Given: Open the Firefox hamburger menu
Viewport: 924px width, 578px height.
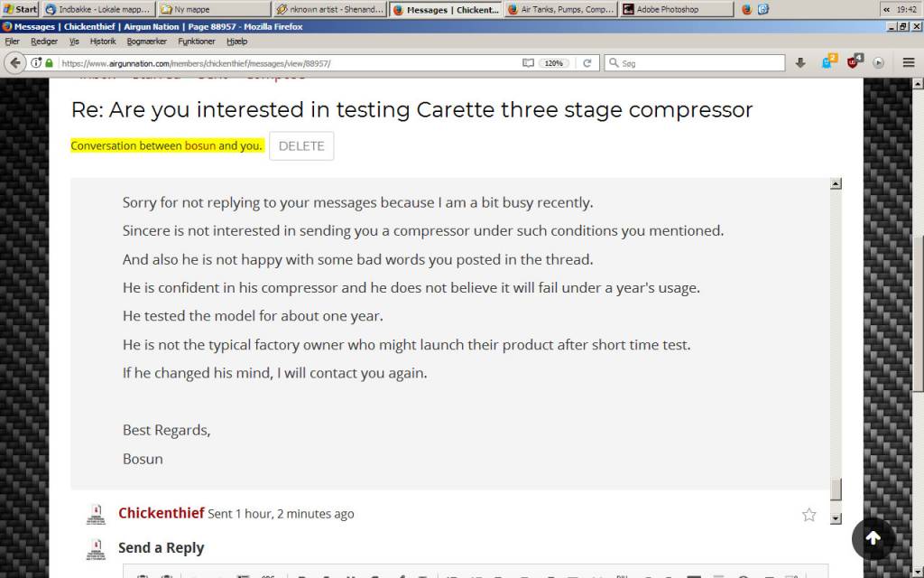Looking at the screenshot, I should pos(908,62).
